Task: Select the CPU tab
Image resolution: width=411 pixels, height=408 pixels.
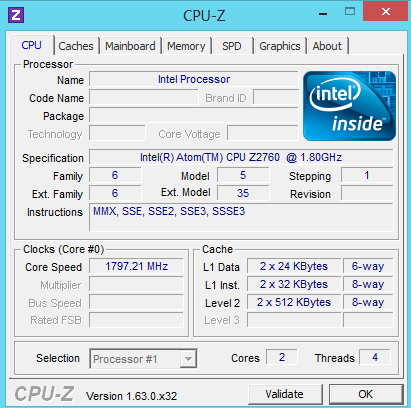Action: (x=32, y=45)
